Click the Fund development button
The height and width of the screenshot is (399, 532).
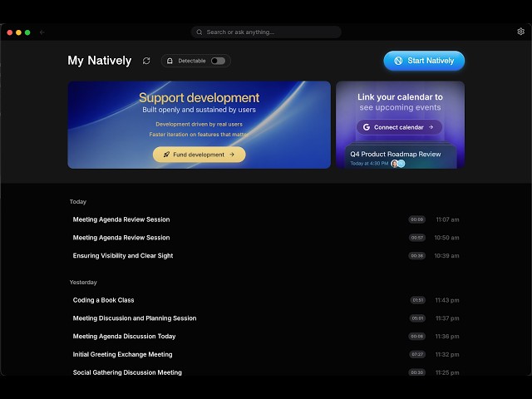click(199, 155)
